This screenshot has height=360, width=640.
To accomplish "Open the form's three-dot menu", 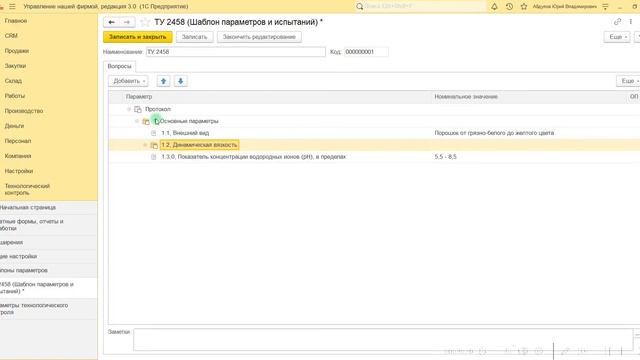I will [x=631, y=22].
